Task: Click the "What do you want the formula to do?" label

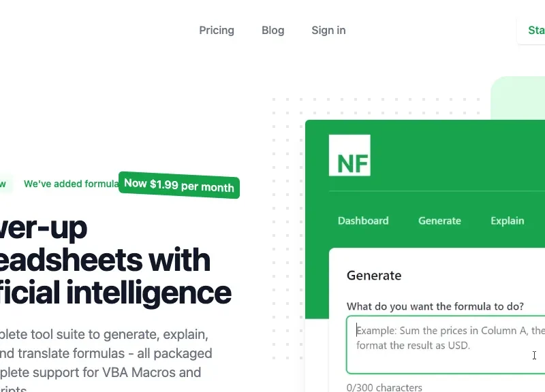Action: pos(435,307)
